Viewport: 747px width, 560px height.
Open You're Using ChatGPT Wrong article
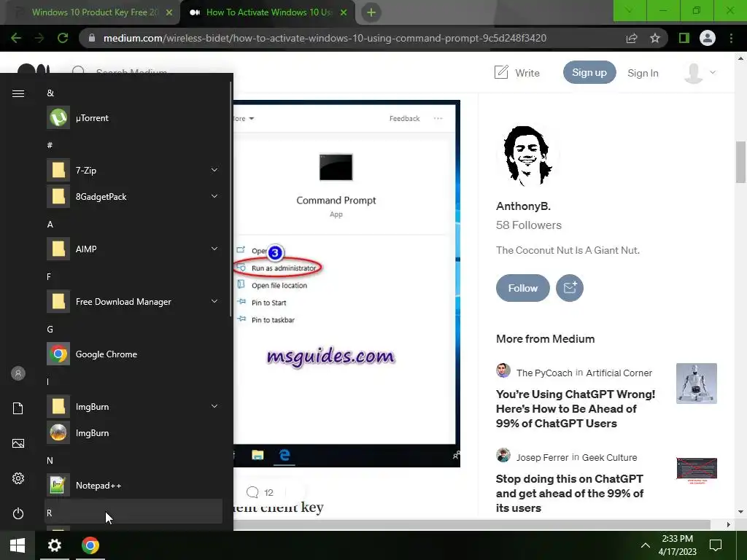tap(576, 408)
